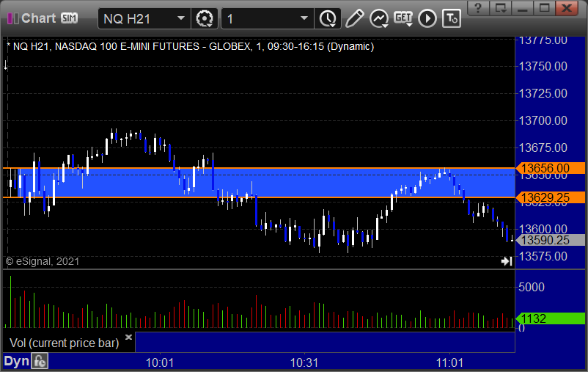This screenshot has width=588, height=372.
Task: Close the chart window
Action: click(567, 8)
